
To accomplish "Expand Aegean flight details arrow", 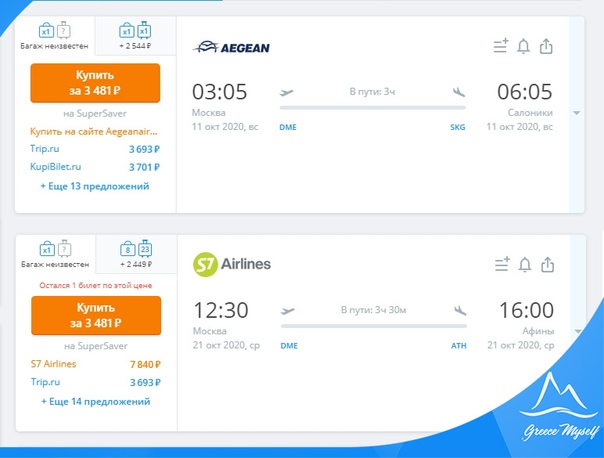I will click(577, 113).
